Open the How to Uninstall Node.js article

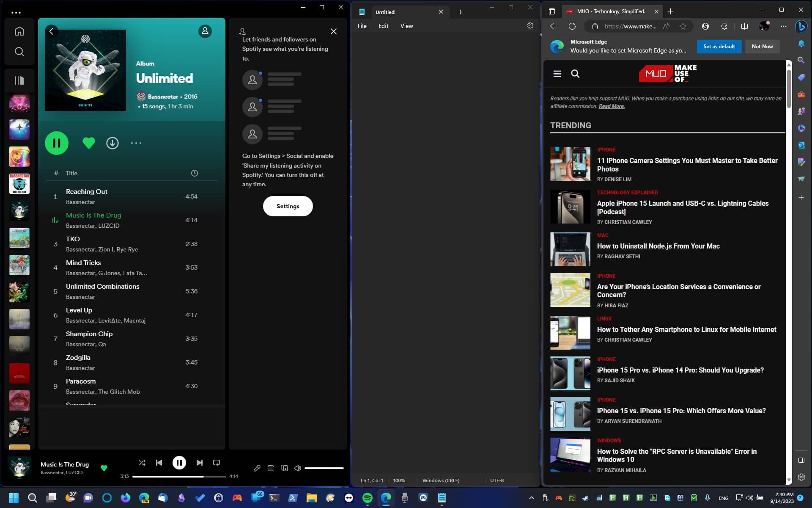658,246
